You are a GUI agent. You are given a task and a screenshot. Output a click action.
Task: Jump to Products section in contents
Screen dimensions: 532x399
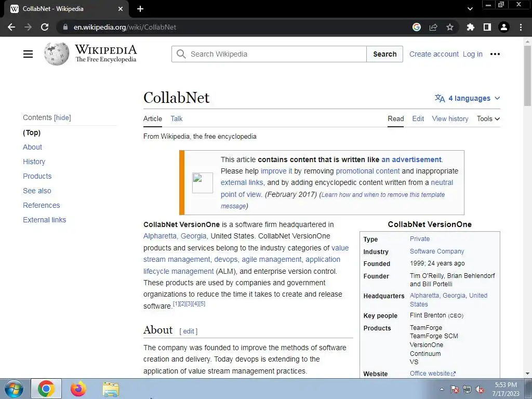coord(37,177)
